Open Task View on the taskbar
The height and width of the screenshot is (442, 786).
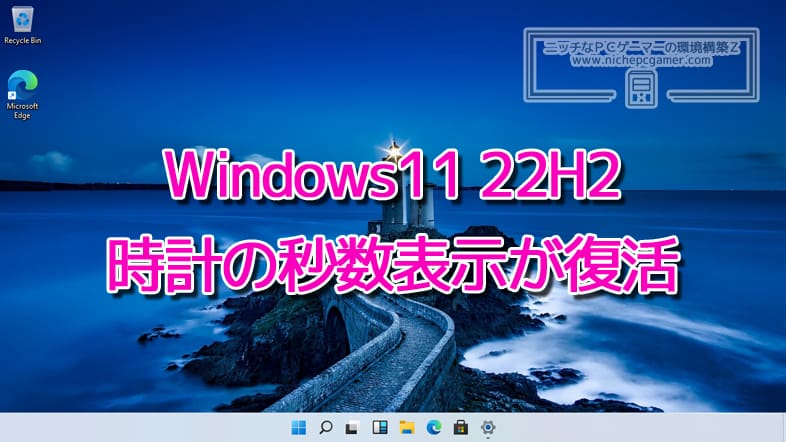pyautogui.click(x=352, y=427)
